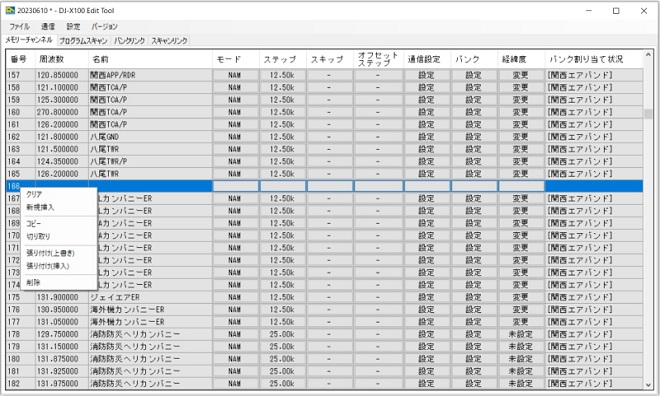Select frequency cell 130.950000

[x=62, y=310]
